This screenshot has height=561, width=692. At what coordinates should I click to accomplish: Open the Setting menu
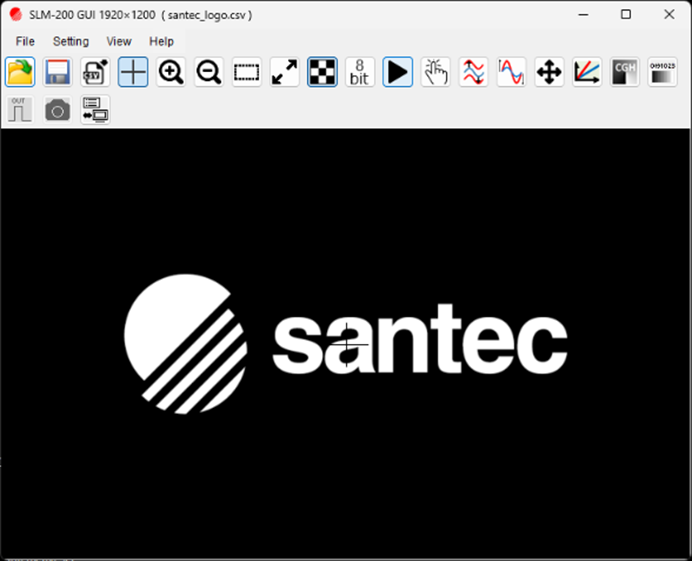click(x=70, y=41)
